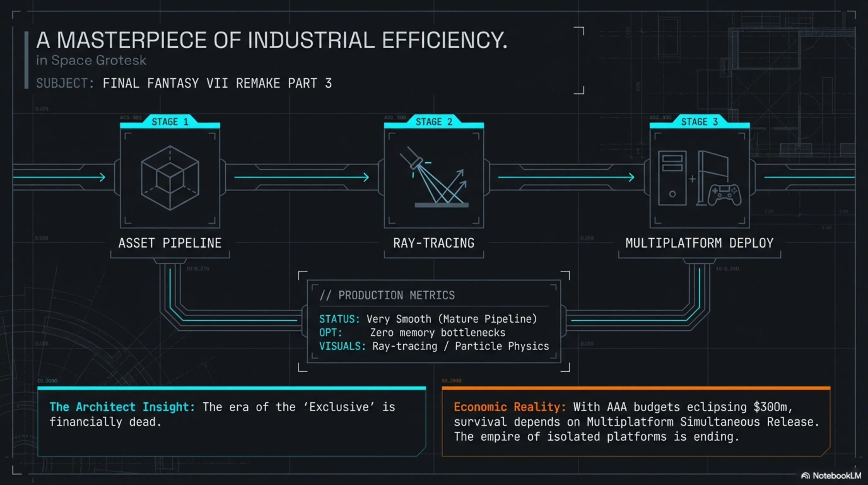Select the STAGE 2 tab label
The image size is (868, 485).
coord(434,122)
